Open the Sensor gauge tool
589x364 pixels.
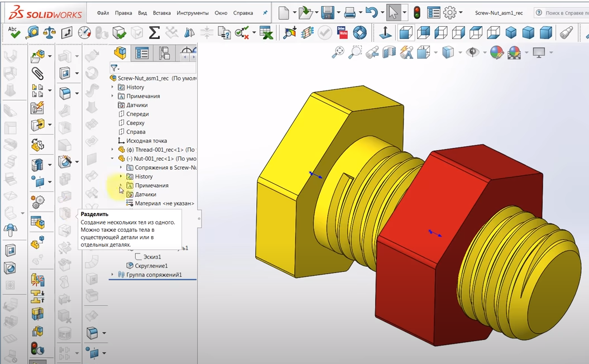tap(84, 33)
